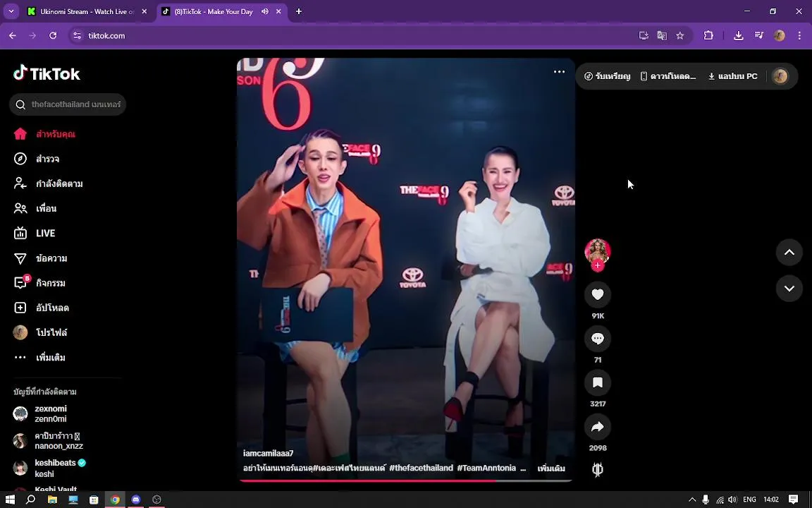
Task: Like the video with heart icon
Action: click(598, 294)
